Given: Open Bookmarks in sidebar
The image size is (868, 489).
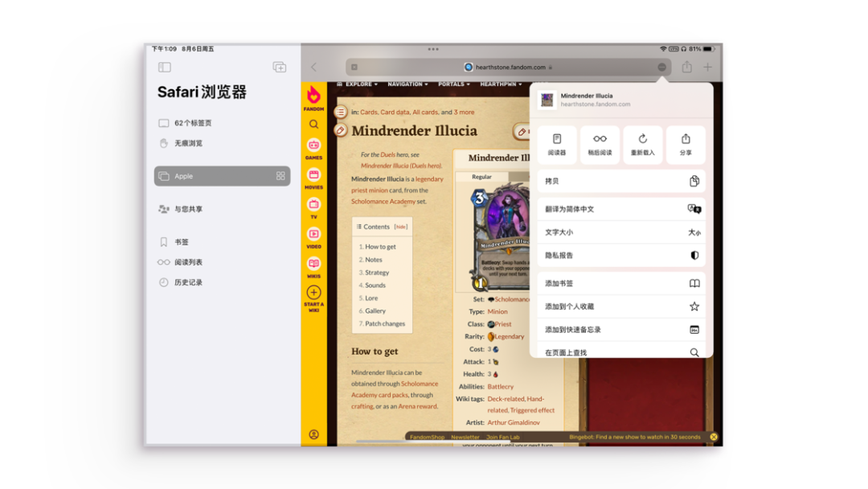Looking at the screenshot, I should coord(222,242).
